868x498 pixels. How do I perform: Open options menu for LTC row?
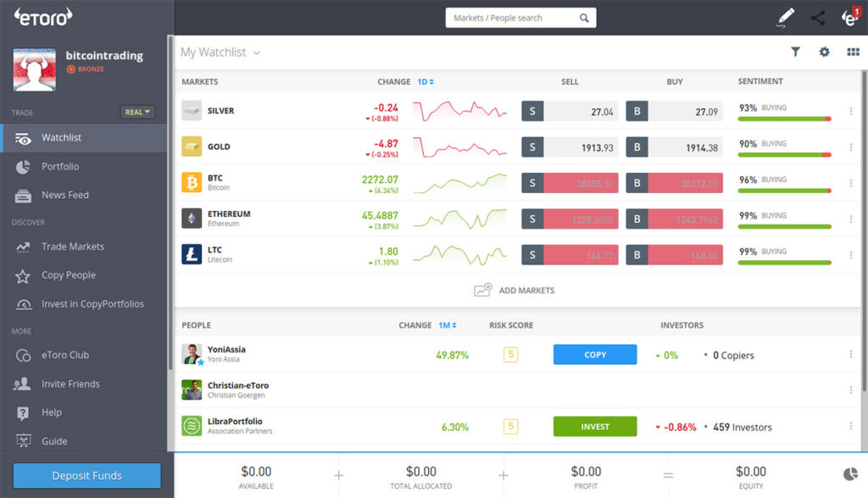click(851, 255)
